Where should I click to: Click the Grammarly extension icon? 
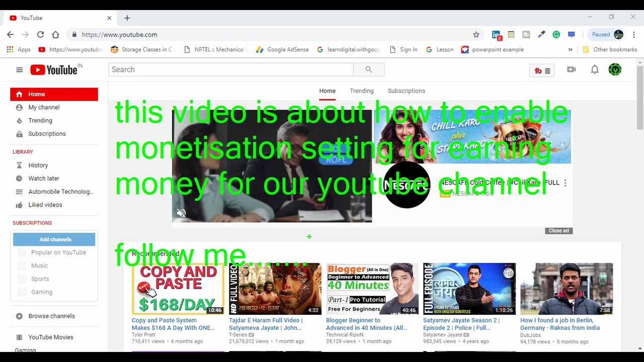click(x=556, y=35)
